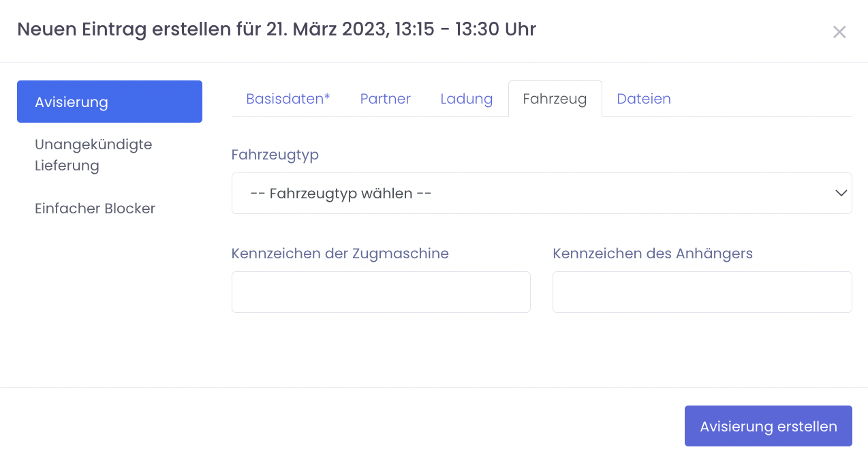868x458 pixels.
Task: Open the Dateien tab
Action: [643, 99]
